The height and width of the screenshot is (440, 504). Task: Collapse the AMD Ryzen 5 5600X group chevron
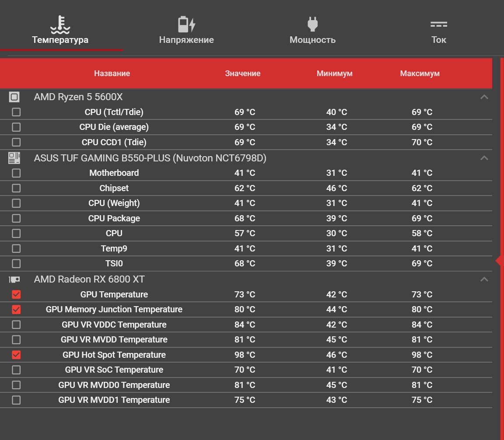[x=484, y=97]
